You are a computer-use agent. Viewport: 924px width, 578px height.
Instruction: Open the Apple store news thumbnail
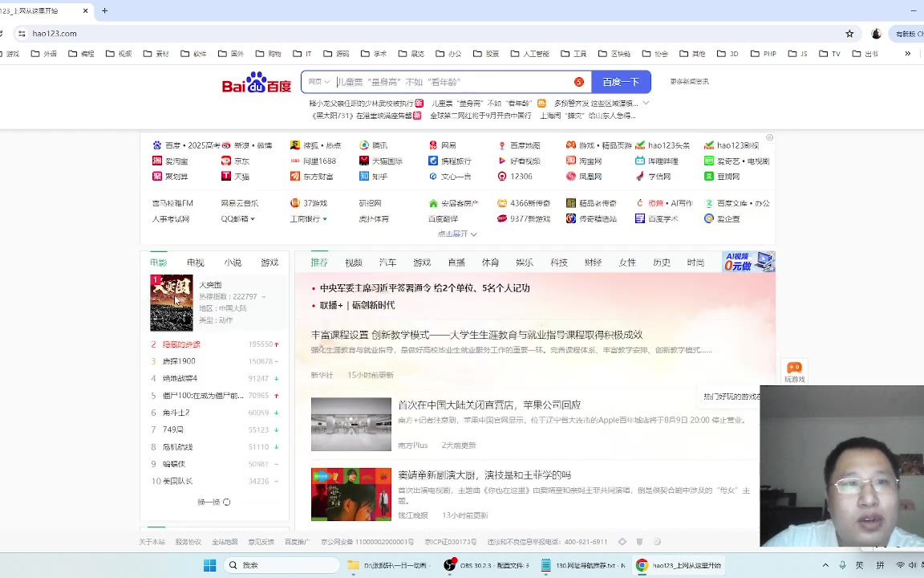351,424
